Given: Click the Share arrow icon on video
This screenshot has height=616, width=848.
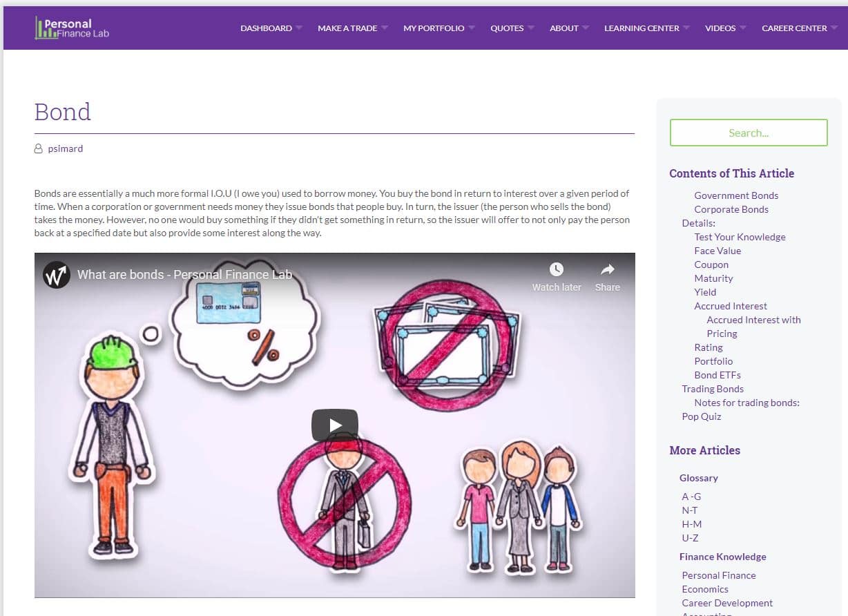Looking at the screenshot, I should click(x=607, y=269).
